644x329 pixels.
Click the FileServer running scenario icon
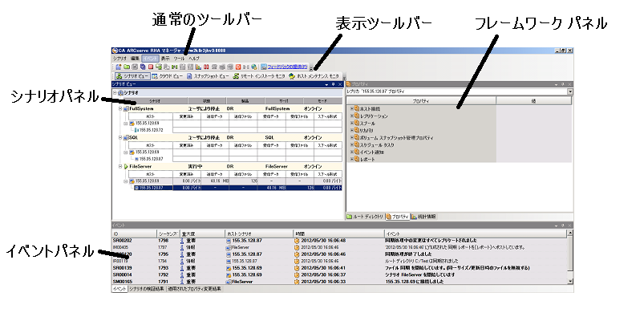(x=126, y=166)
